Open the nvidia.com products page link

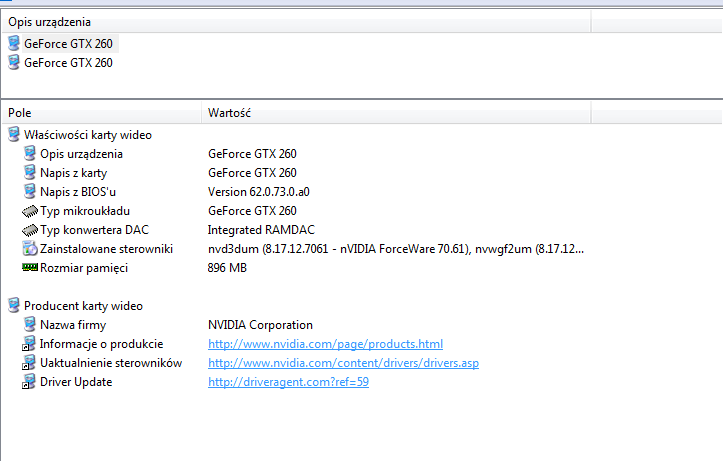326,344
